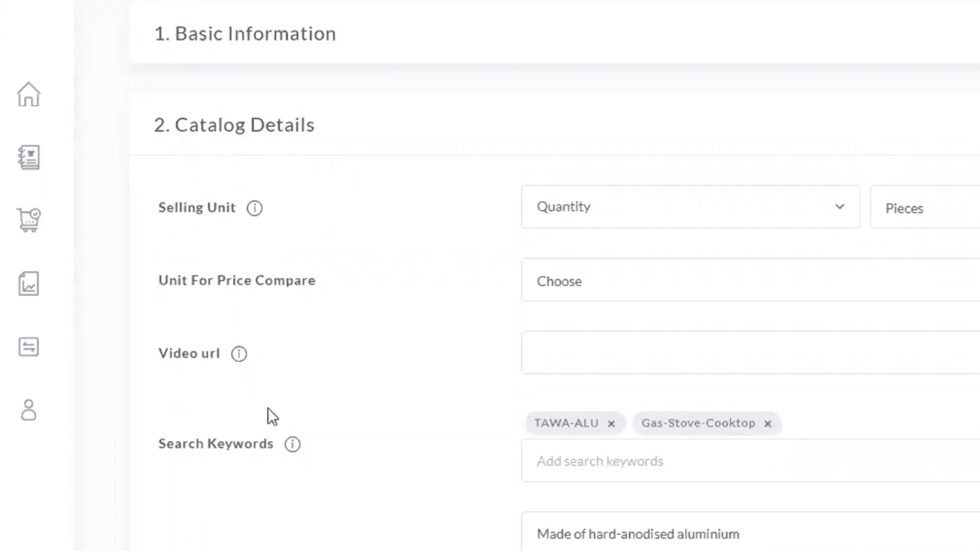
Task: Open the Home sidebar icon
Action: click(x=29, y=94)
